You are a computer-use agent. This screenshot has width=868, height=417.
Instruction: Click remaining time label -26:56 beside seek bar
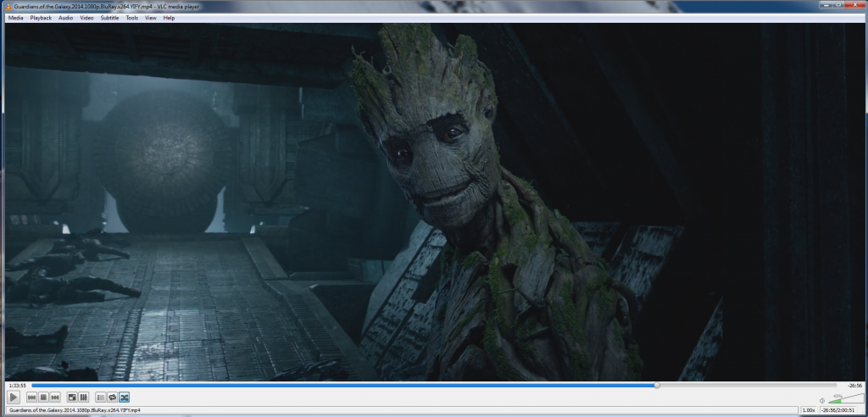coord(855,386)
